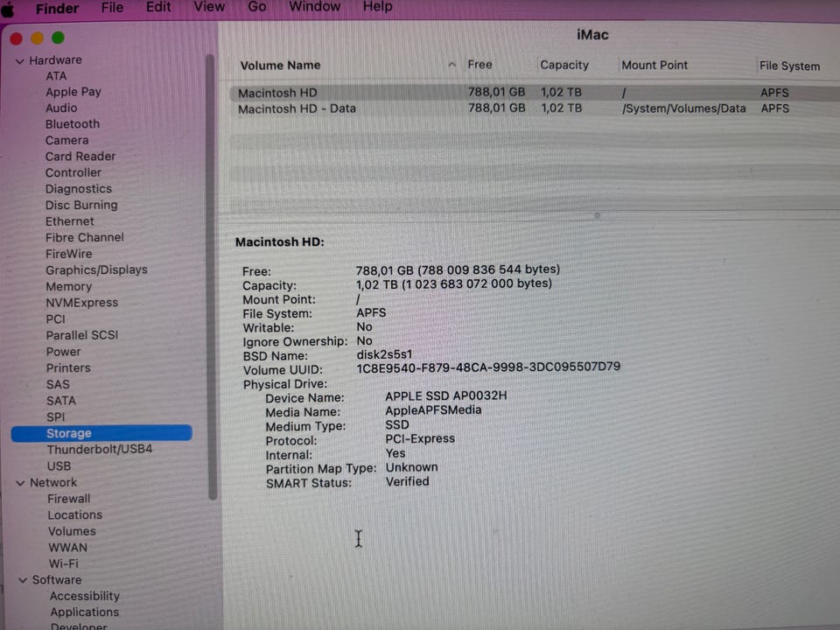
Task: Click APPLE SSD AP0032H device name
Action: click(445, 395)
